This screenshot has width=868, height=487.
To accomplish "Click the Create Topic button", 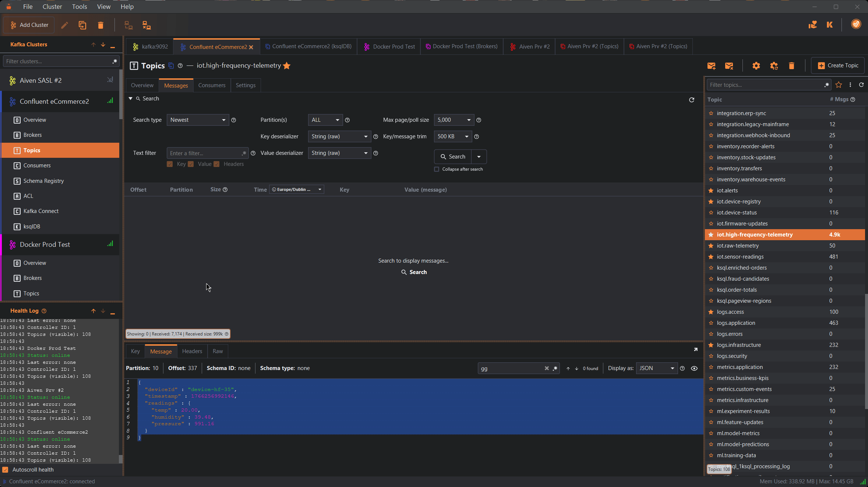I will (x=837, y=65).
